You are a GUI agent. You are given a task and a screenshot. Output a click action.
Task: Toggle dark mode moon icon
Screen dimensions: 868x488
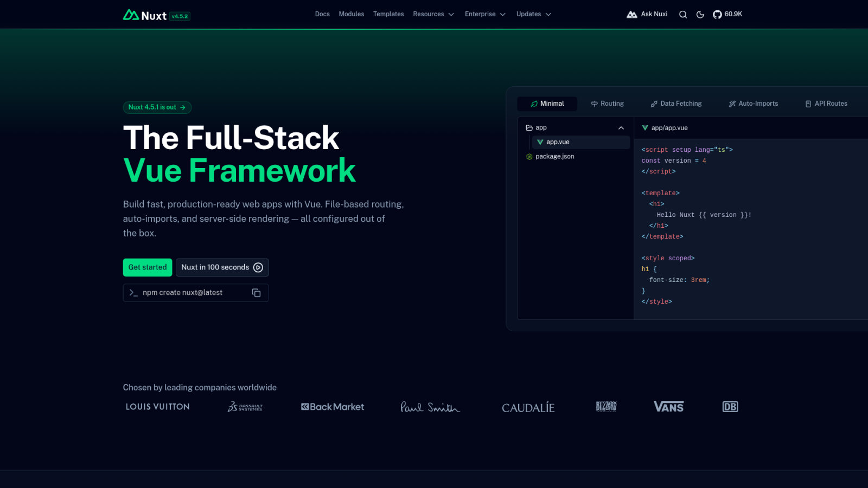[x=700, y=15]
